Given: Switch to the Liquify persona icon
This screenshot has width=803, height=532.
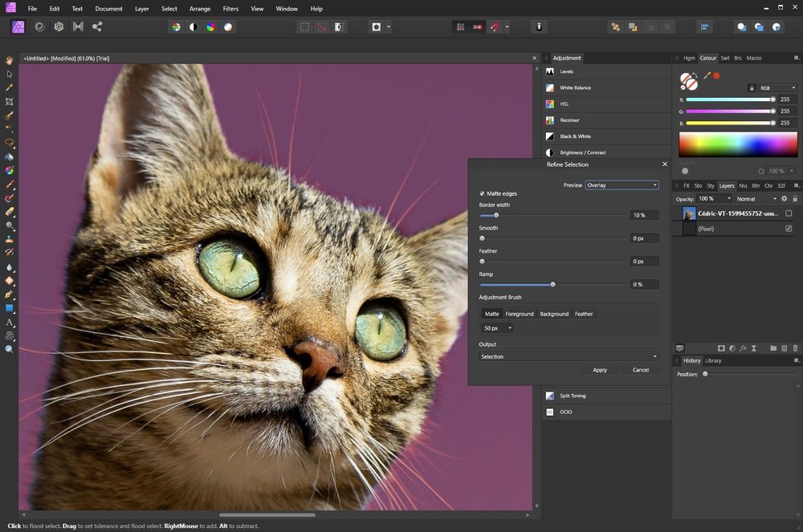Looking at the screenshot, I should pos(39,27).
